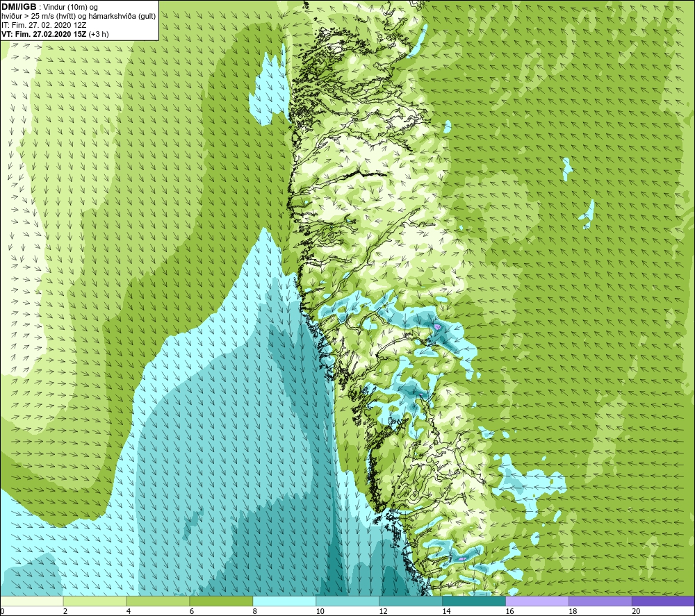Click the 'Vindur (10m) og' label
Image resolution: width=695 pixels, height=616 pixels.
coord(70,7)
